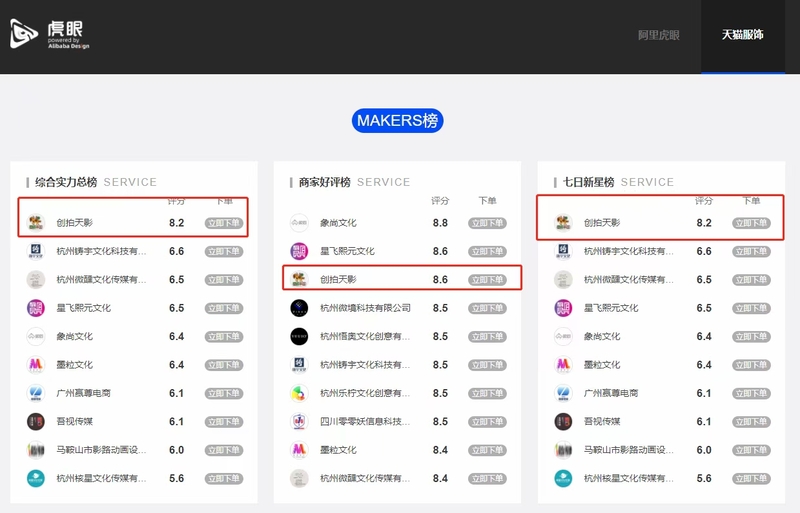Order 创拍天影 via 立即下单 in 综合实力总榜

click(224, 223)
